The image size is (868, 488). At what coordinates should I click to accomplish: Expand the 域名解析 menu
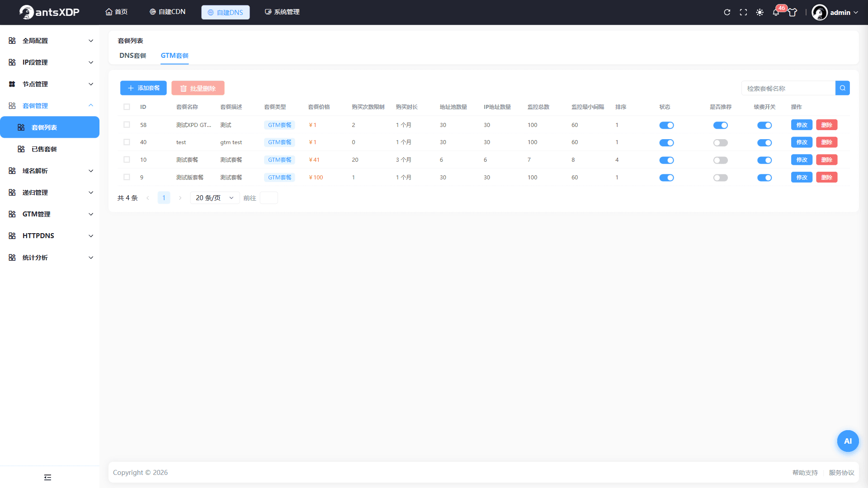(50, 171)
